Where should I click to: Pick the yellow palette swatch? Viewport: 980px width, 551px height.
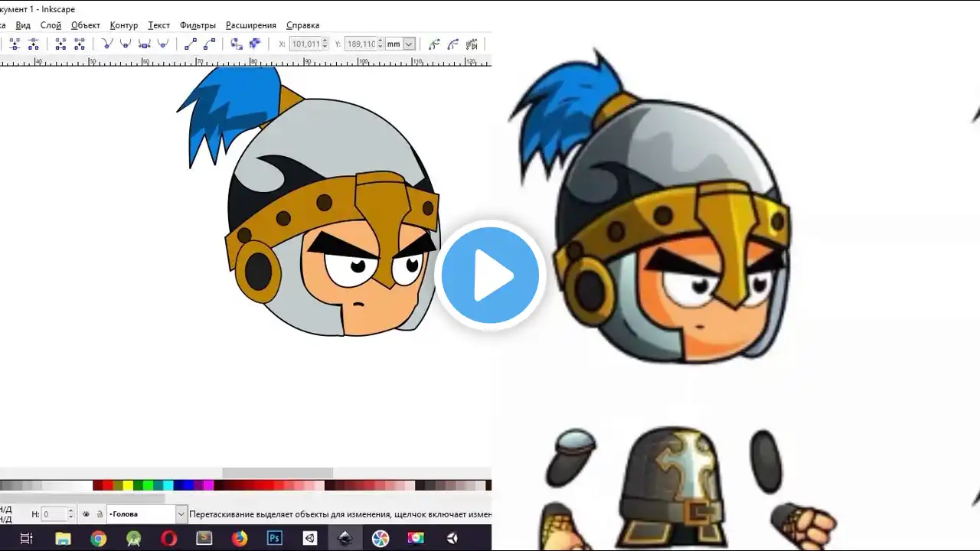point(128,485)
